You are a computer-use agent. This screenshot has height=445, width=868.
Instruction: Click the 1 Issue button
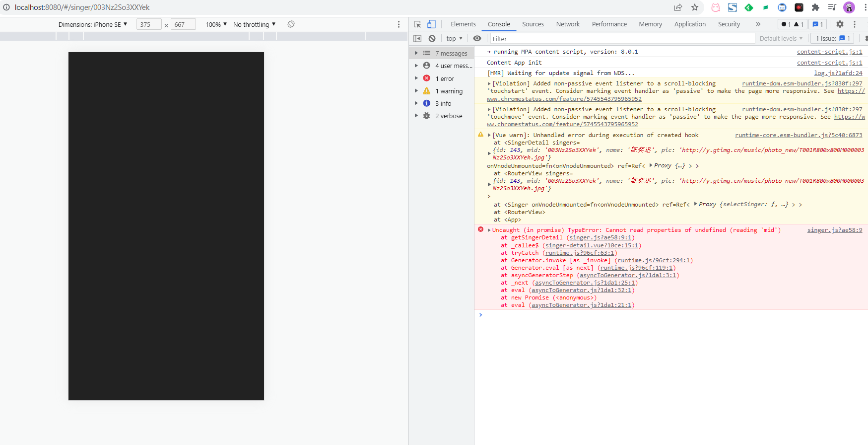pos(833,39)
